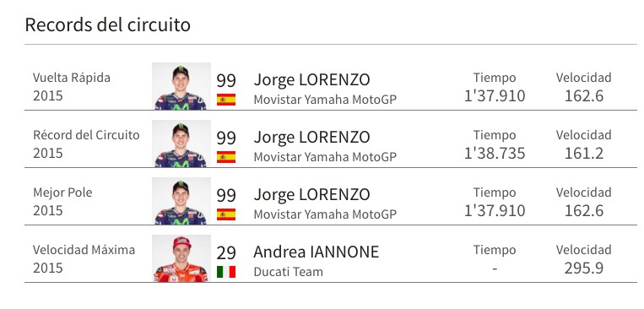Click Jorge Lorenzo's photo in Vuelta Rápida row
644x309 pixels.
coord(181,86)
